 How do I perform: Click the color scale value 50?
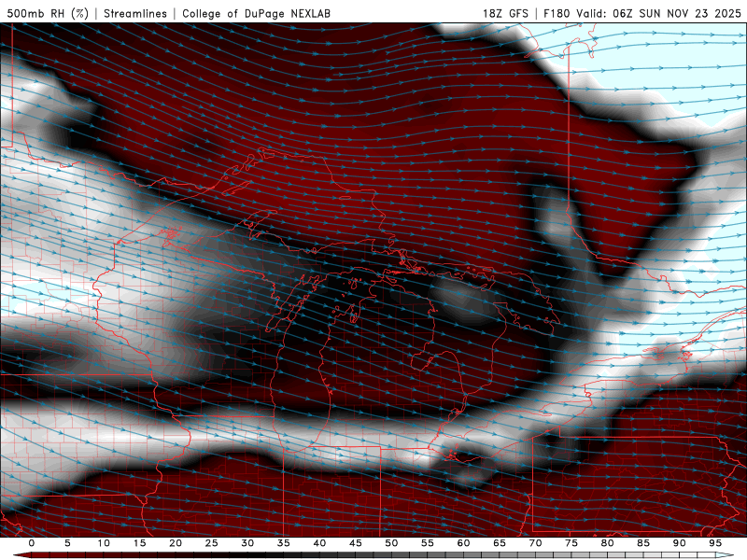[391, 543]
